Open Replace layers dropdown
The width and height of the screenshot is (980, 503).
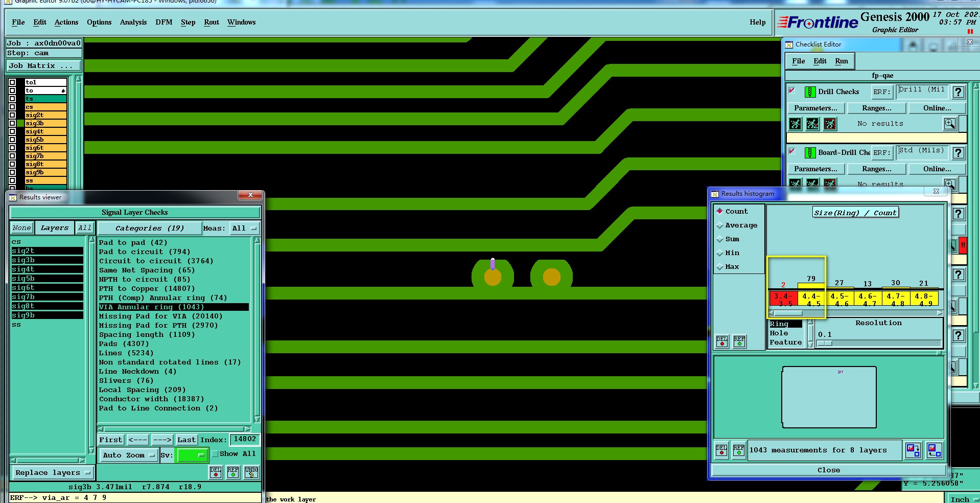52,472
